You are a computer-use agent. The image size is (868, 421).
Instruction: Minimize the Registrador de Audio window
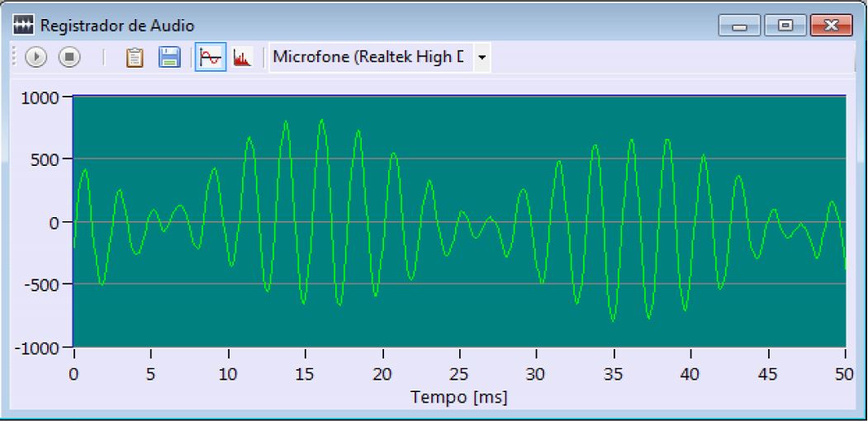[739, 26]
